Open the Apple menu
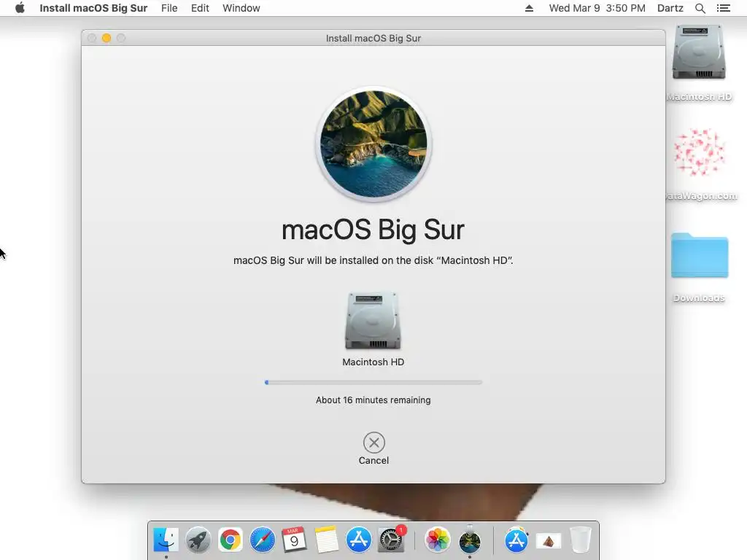This screenshot has width=747, height=560. [20, 8]
